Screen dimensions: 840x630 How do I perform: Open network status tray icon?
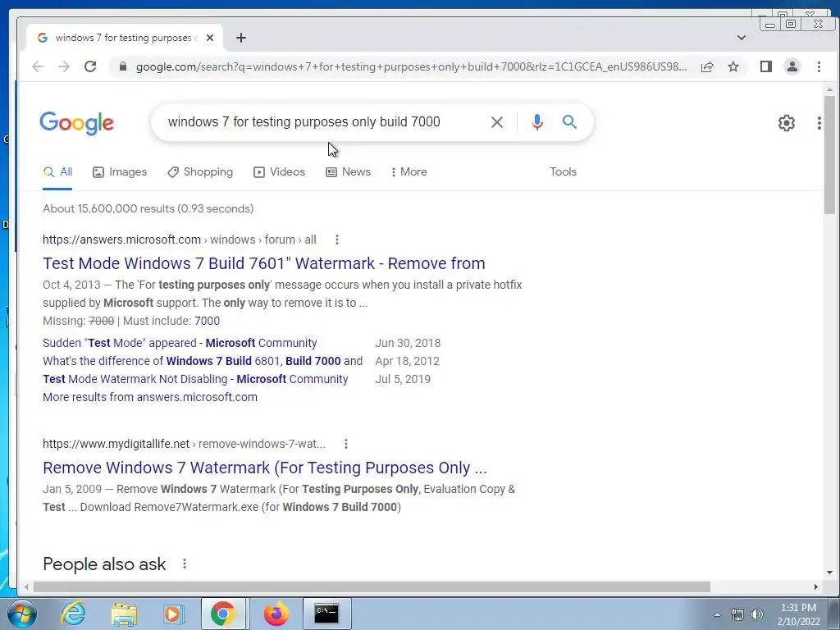coord(737,614)
